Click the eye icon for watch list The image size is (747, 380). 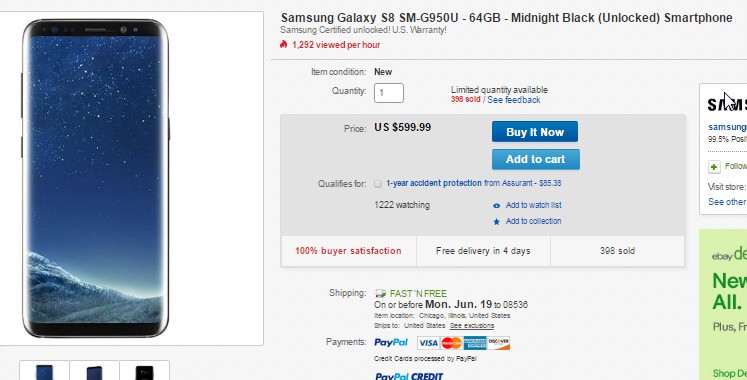496,206
